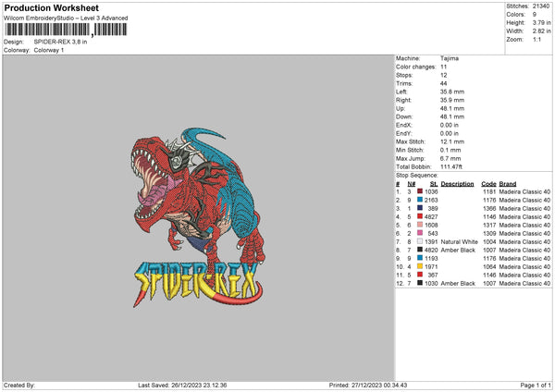The image size is (555, 392).
Task: Pick the magenta pink swatch beside 543
Action: (420, 233)
